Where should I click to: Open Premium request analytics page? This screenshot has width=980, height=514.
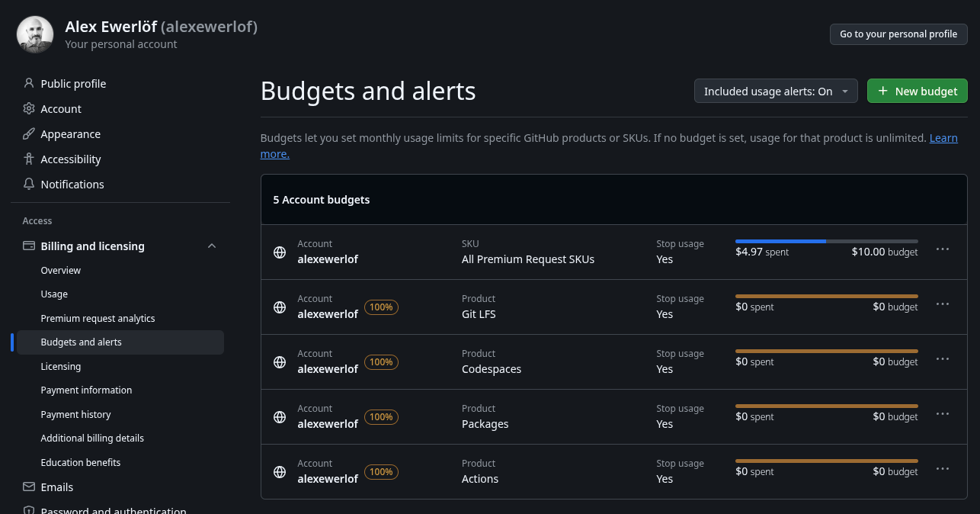(x=98, y=318)
